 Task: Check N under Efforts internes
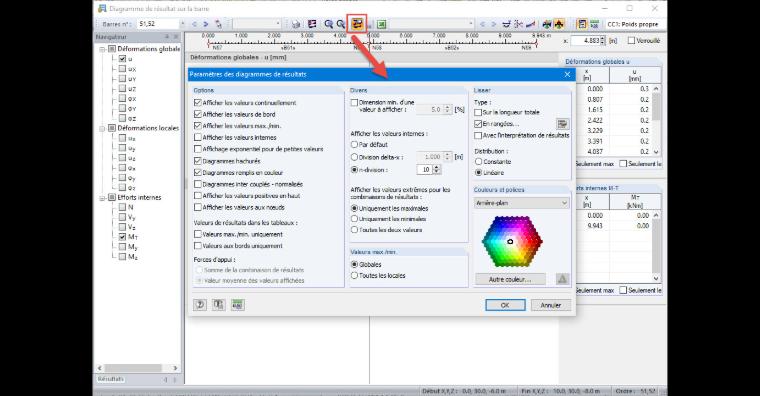[122, 207]
